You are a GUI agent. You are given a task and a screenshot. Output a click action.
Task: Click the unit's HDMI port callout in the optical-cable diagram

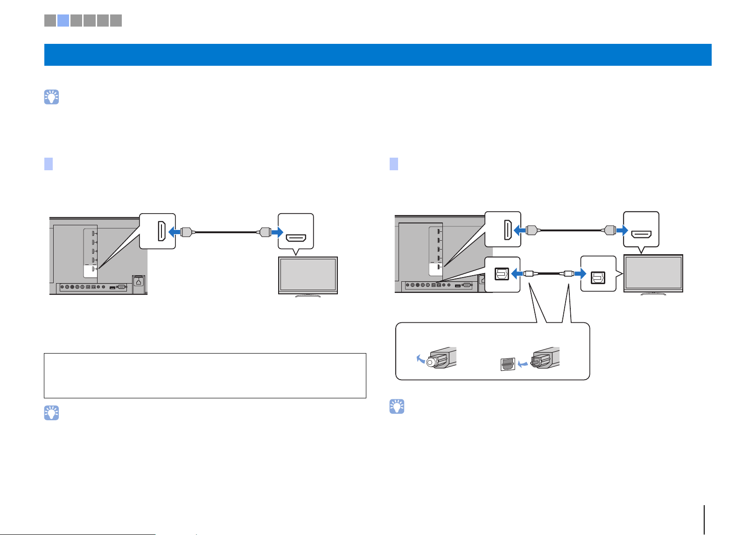[x=503, y=229]
